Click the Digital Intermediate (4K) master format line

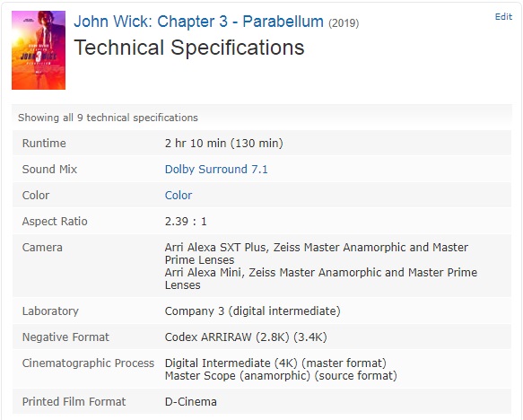tap(275, 363)
